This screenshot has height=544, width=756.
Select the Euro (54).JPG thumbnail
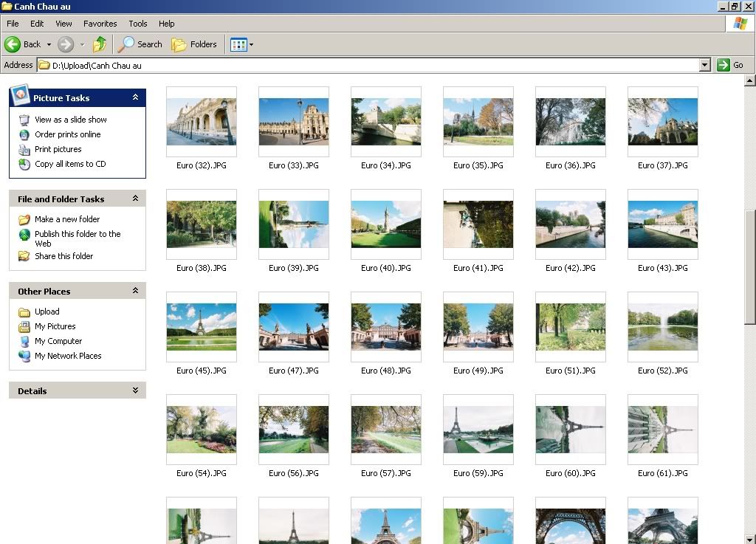click(201, 430)
